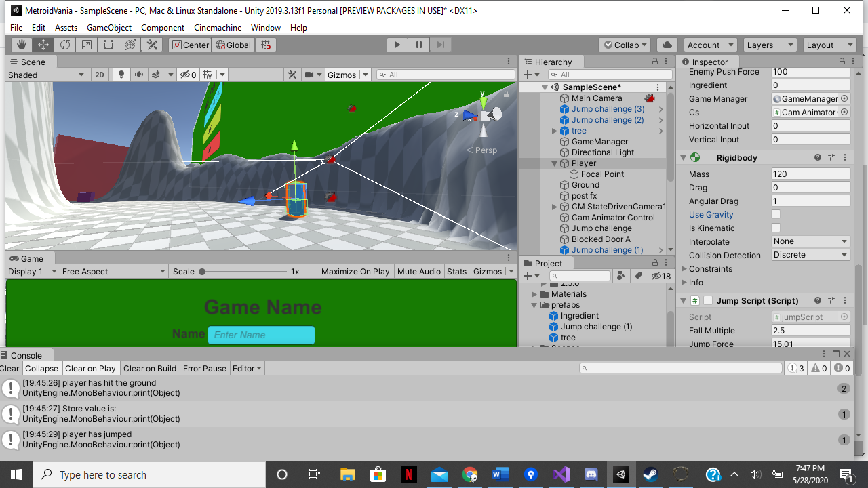The height and width of the screenshot is (488, 868).
Task: Select the Rotate tool
Action: (65, 45)
